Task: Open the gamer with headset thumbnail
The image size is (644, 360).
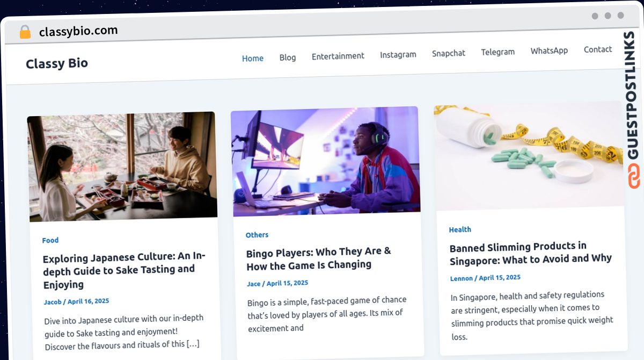Action: click(x=326, y=161)
